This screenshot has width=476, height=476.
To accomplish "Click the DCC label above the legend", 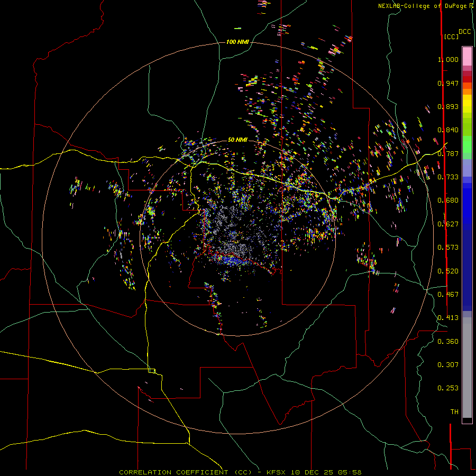I will click(x=465, y=32).
